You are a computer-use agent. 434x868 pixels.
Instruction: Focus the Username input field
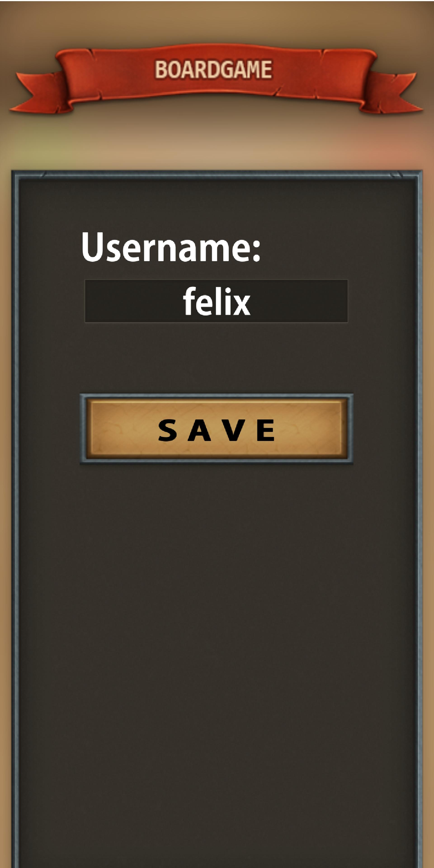[216, 301]
